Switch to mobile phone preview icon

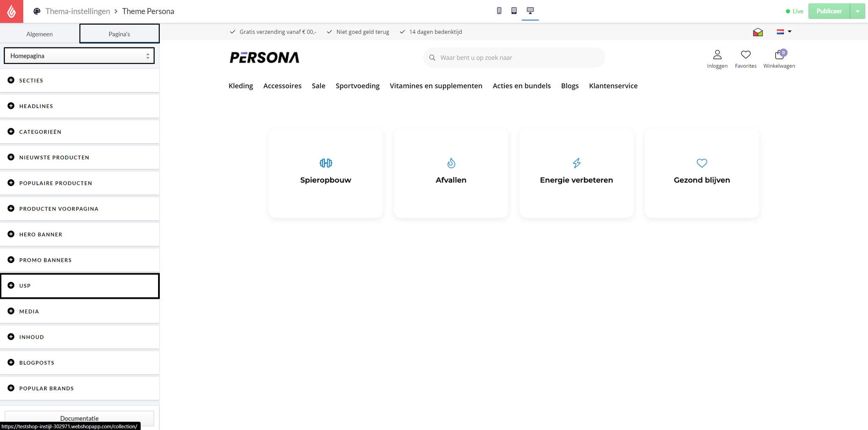pos(499,11)
